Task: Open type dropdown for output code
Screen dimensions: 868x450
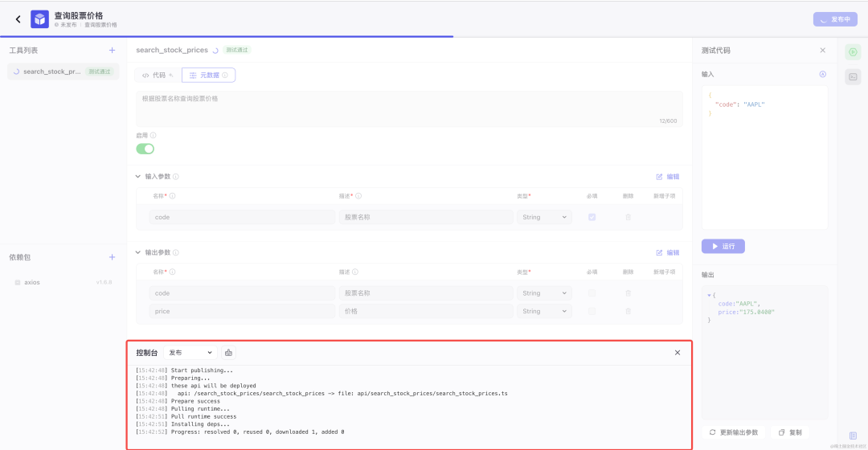Action: (544, 292)
